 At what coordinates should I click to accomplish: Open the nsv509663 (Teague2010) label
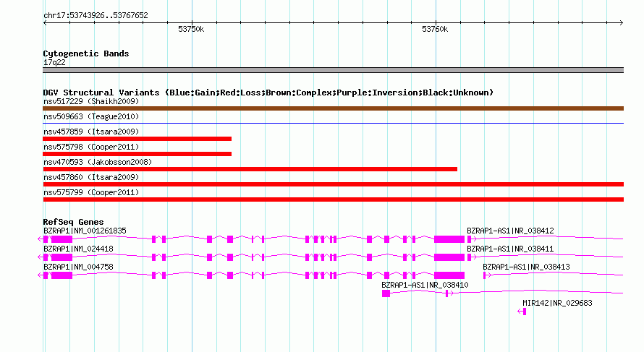click(91, 116)
